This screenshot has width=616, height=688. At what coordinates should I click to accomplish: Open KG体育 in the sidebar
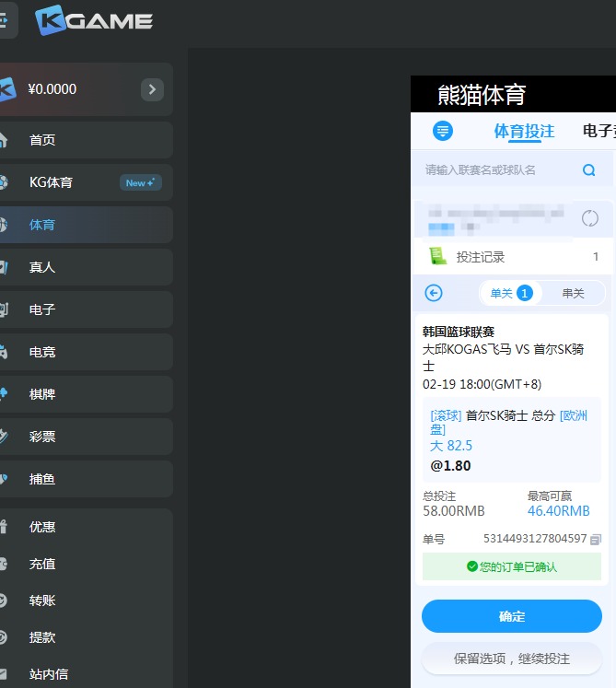pyautogui.click(x=86, y=182)
